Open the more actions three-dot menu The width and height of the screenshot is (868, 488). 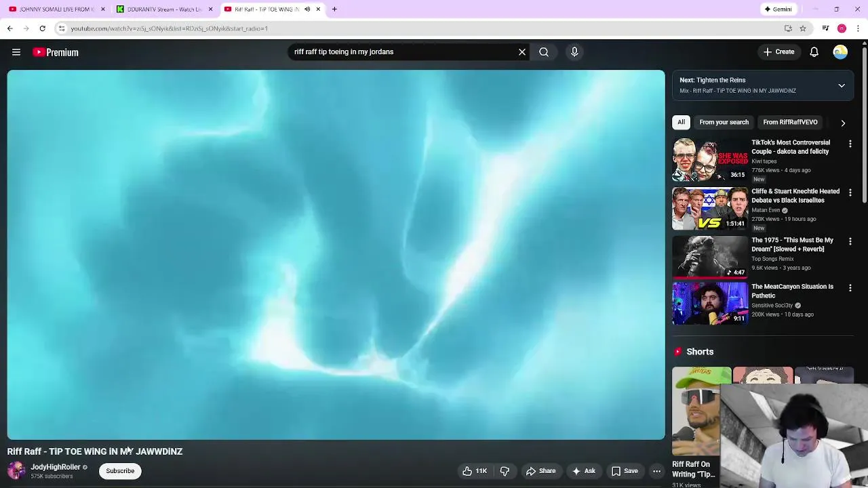(656, 471)
